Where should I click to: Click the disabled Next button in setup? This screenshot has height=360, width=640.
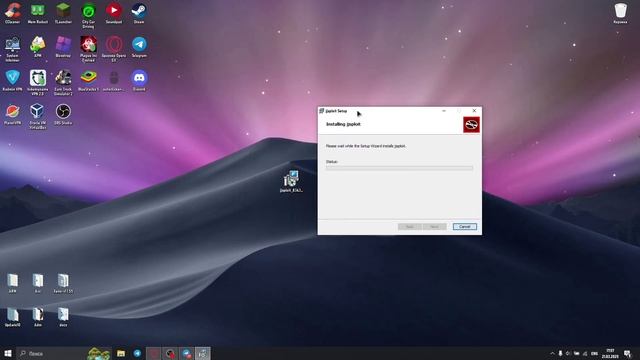click(434, 227)
